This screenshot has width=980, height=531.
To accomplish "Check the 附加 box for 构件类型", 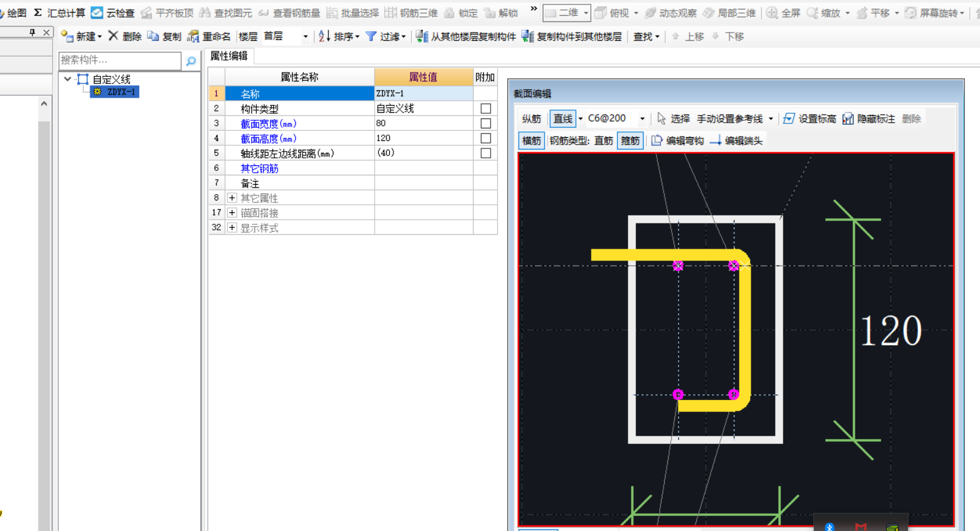I will click(x=486, y=108).
